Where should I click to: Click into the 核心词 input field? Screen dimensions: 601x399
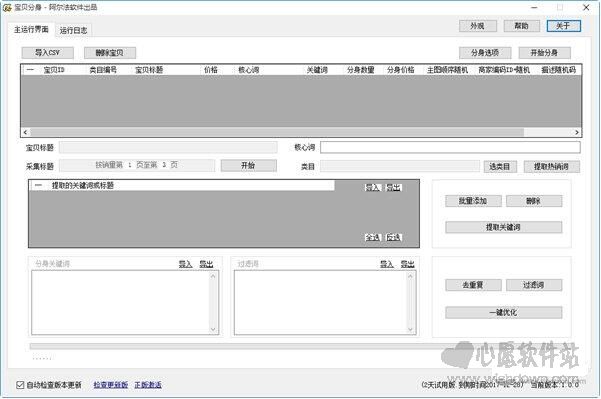[x=450, y=147]
